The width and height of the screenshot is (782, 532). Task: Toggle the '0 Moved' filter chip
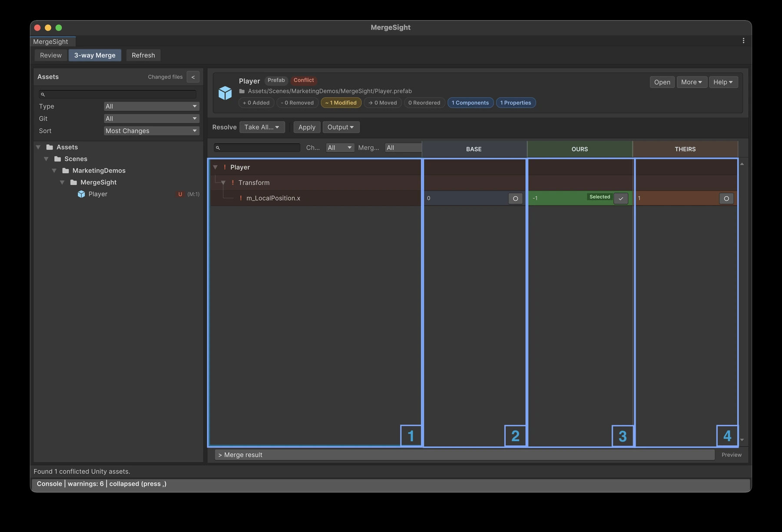click(x=383, y=103)
